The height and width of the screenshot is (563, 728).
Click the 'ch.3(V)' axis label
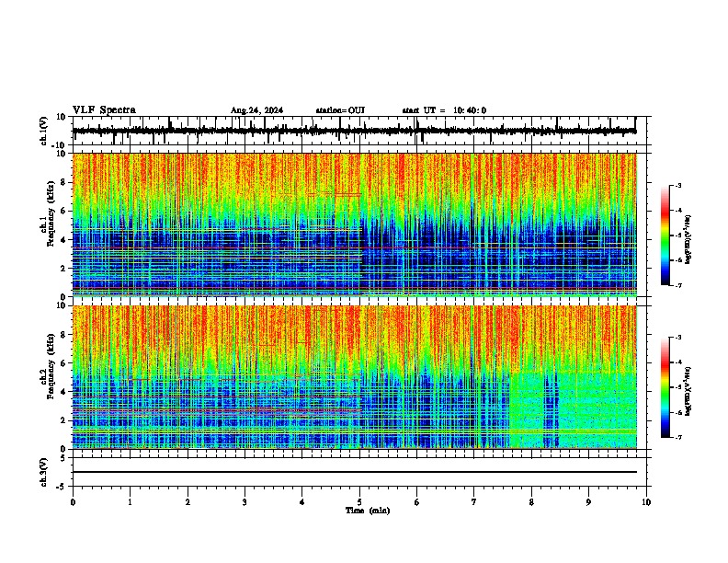(x=43, y=473)
